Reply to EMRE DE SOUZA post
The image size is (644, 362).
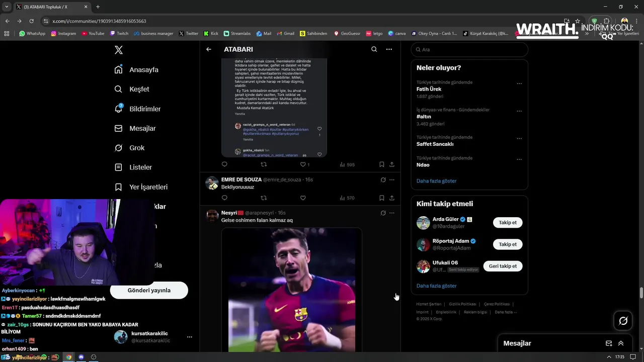224,198
